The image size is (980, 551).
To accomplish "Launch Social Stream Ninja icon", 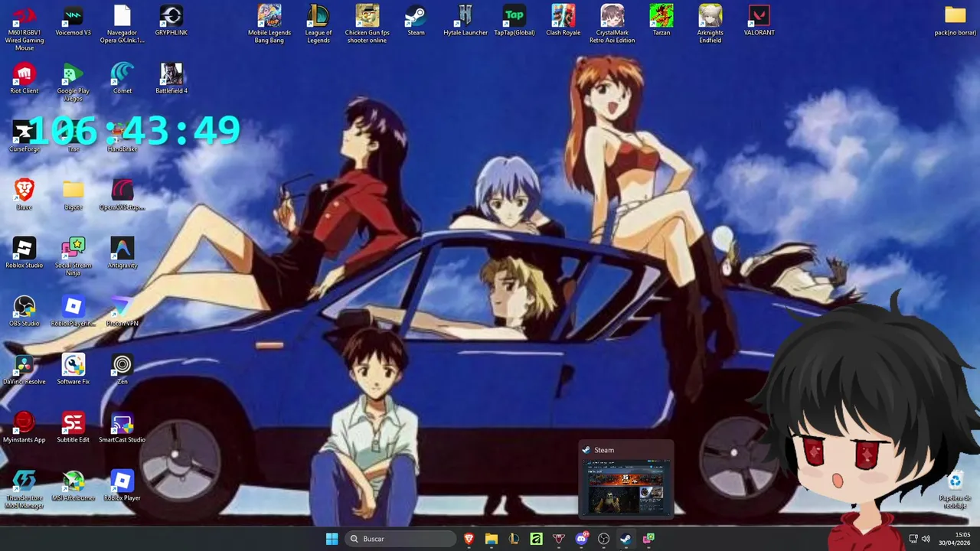I will (x=73, y=257).
